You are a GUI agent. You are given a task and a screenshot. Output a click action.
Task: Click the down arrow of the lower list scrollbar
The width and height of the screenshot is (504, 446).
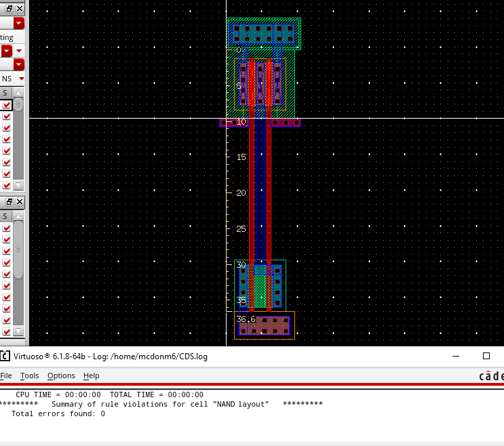tap(18, 331)
